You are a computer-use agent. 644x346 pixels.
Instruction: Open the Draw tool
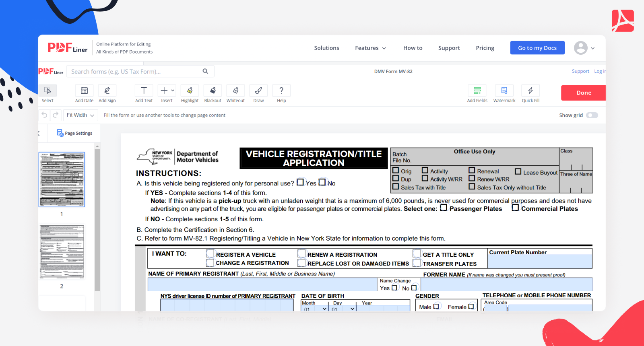pos(258,91)
